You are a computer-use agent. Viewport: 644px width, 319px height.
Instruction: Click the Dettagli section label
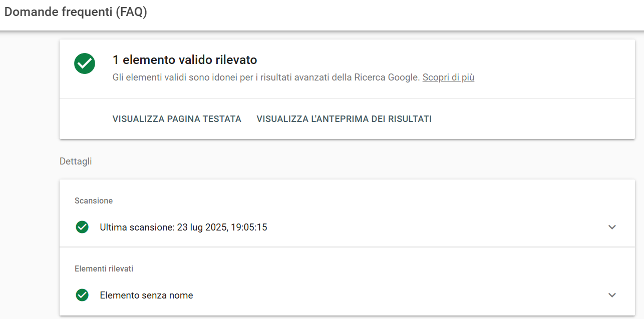76,161
